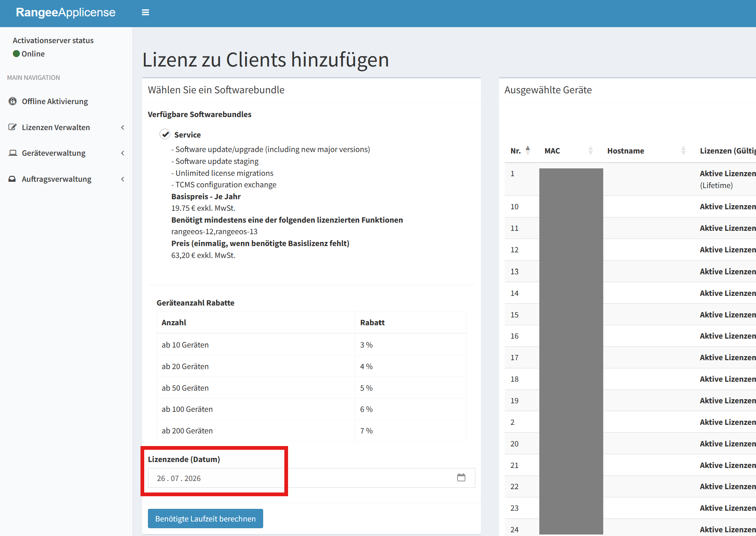Screen dimensions: 756x536
Task: Click the Geräteverwaltung laptop icon
Action: point(13,153)
